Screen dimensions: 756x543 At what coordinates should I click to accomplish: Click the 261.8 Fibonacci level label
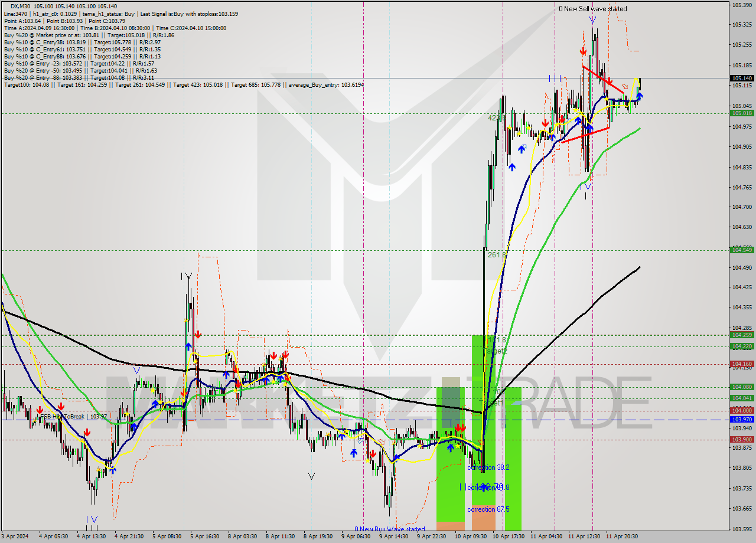point(496,255)
